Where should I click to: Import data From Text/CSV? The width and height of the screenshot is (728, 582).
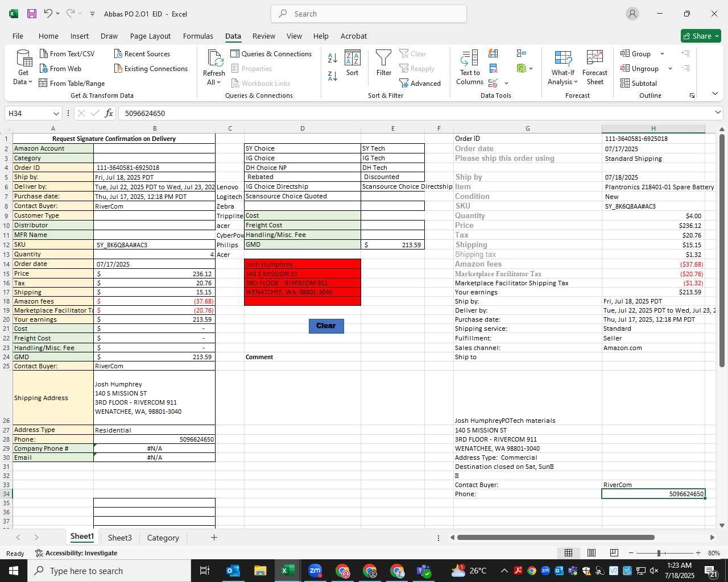[67, 53]
